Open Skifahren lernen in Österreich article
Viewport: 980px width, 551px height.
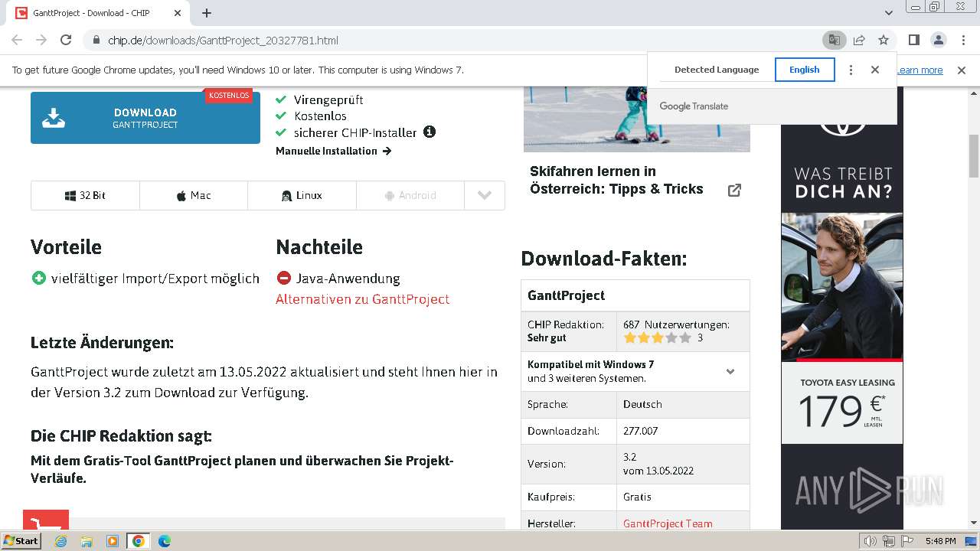(616, 180)
